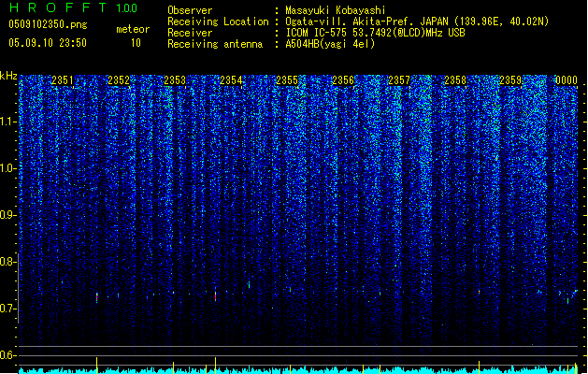
Task: Click the 0.9 frequency axis label
Action: tap(7, 215)
